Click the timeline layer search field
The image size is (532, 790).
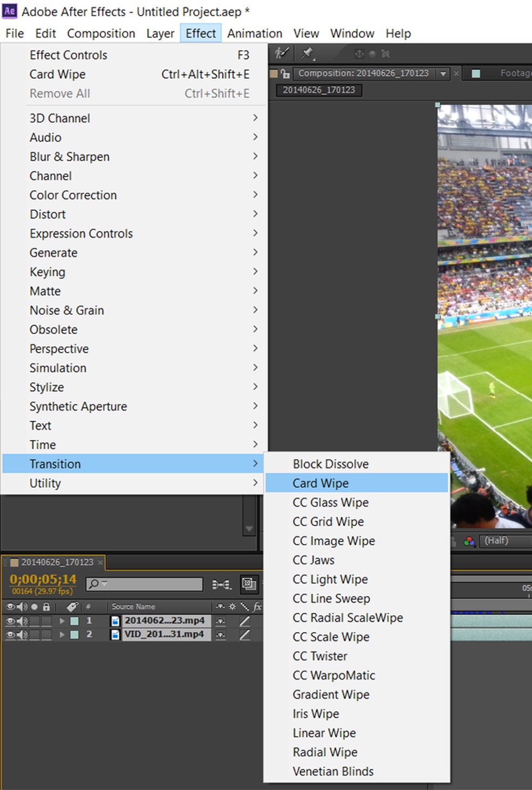pyautogui.click(x=145, y=584)
